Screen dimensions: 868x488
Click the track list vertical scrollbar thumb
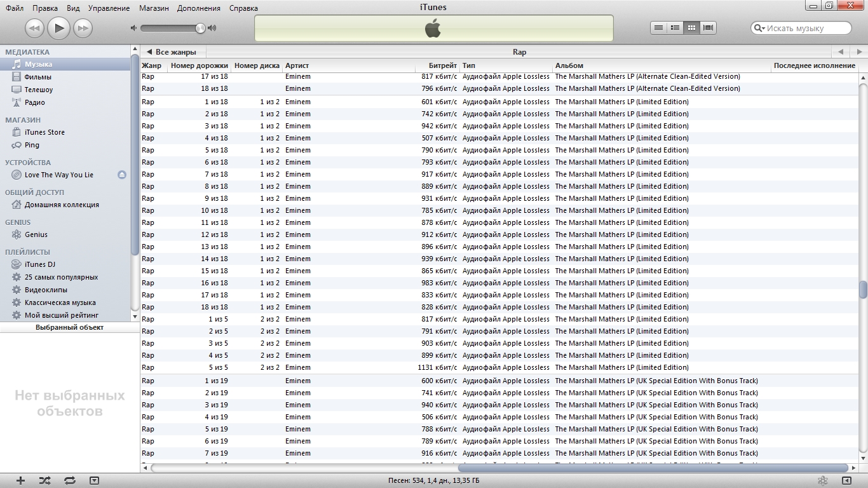coord(863,289)
